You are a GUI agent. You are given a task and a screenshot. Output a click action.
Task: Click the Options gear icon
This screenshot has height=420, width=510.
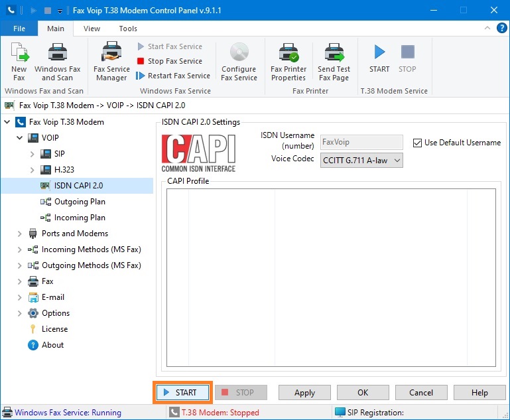point(33,313)
